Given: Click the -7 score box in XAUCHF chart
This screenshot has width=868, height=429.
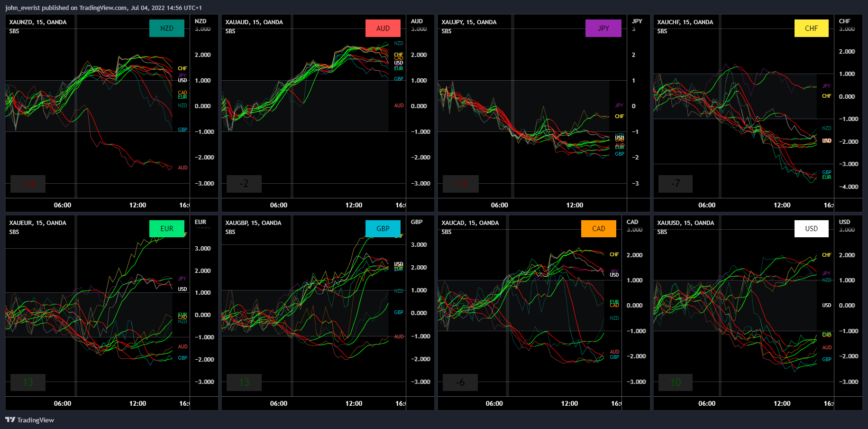Looking at the screenshot, I should (x=676, y=184).
